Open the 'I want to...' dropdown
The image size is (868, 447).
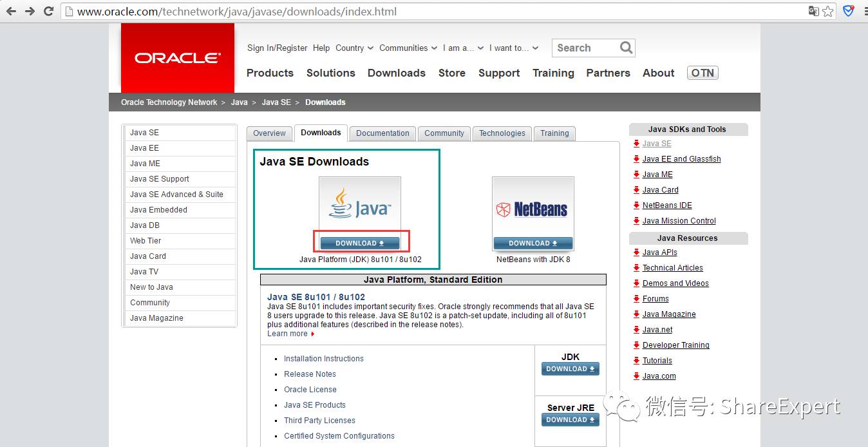pos(513,48)
